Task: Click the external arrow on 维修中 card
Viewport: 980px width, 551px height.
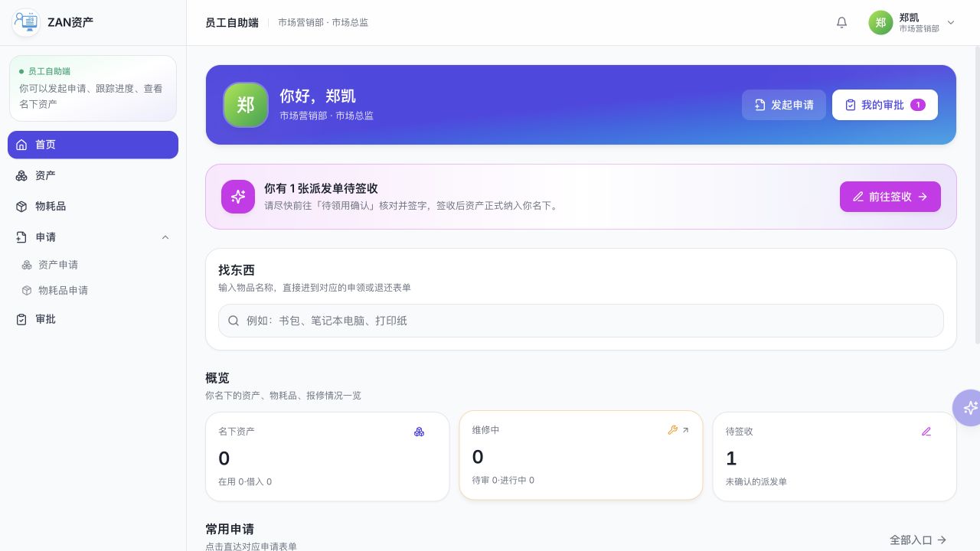Action: pos(686,430)
